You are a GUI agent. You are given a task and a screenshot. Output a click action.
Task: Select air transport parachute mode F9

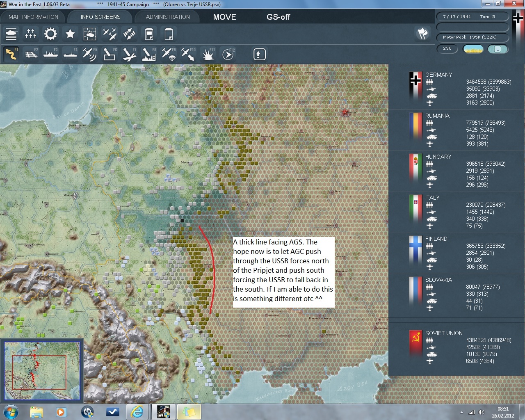click(168, 54)
